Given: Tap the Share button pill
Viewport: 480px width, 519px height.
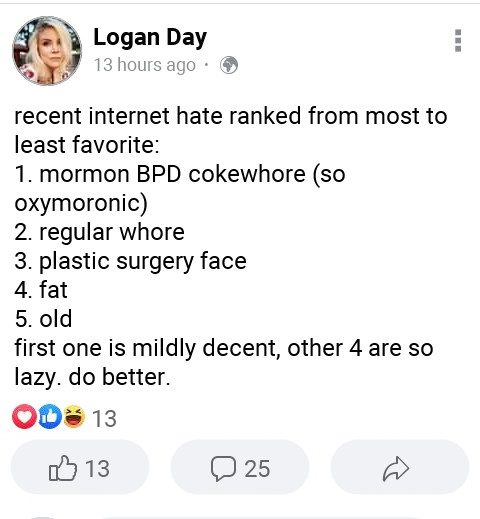Looking at the screenshot, I should (400, 467).
